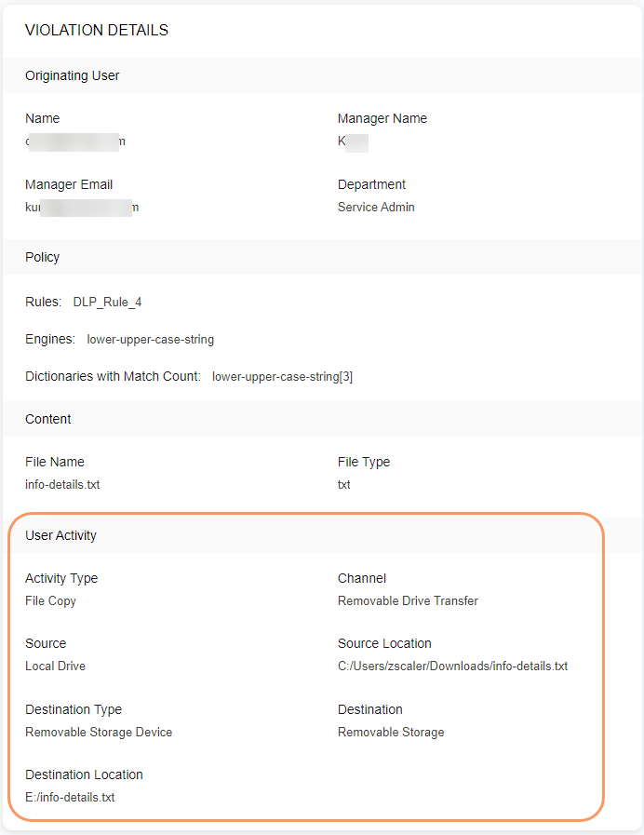Expand the Policy section
This screenshot has height=835, width=644.
[42, 257]
